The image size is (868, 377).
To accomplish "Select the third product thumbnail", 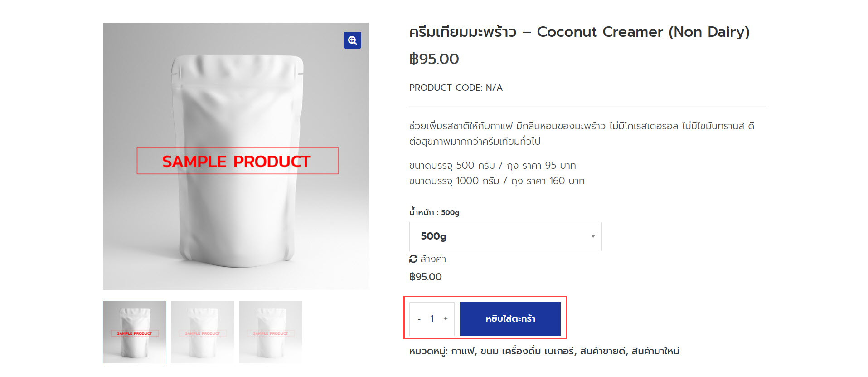I will tap(271, 332).
